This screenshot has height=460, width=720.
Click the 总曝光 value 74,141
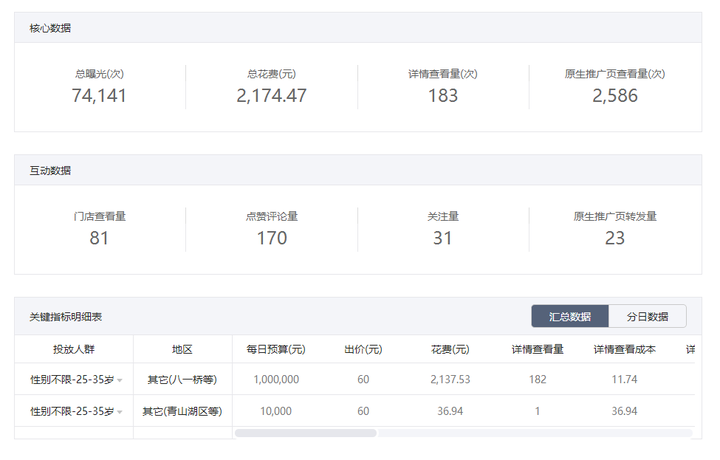point(99,96)
